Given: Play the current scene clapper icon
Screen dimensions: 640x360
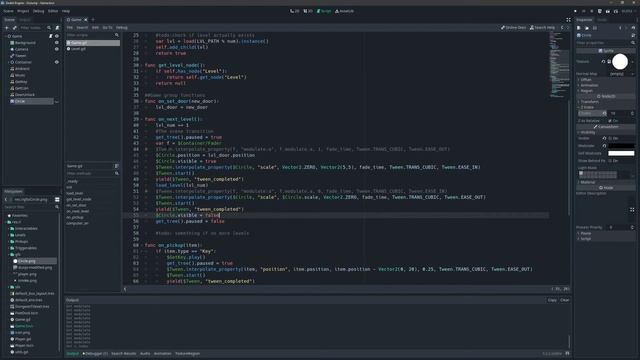Looking at the screenshot, I should 608,11.
